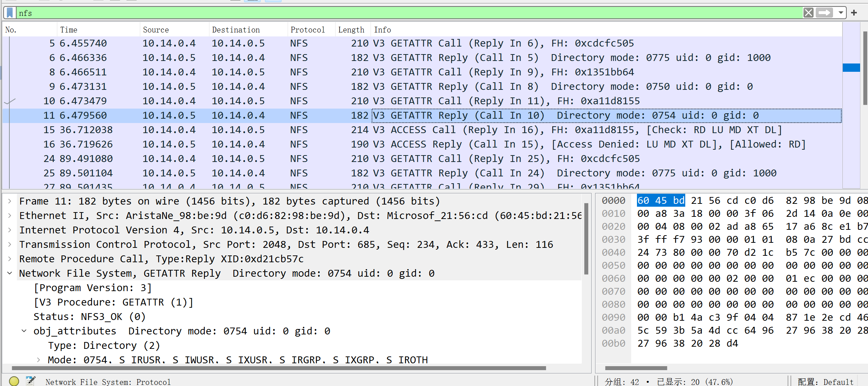Expand Remote Procedure Call node
Viewport: 868px width, 386px height.
(10, 259)
